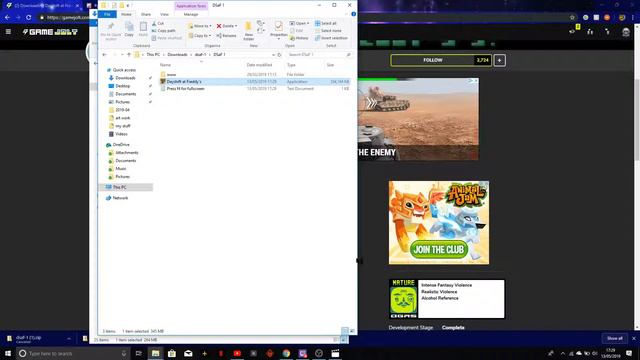Select Downloads in Quick access
Image resolution: width=640 pixels, height=360 pixels.
click(x=125, y=78)
